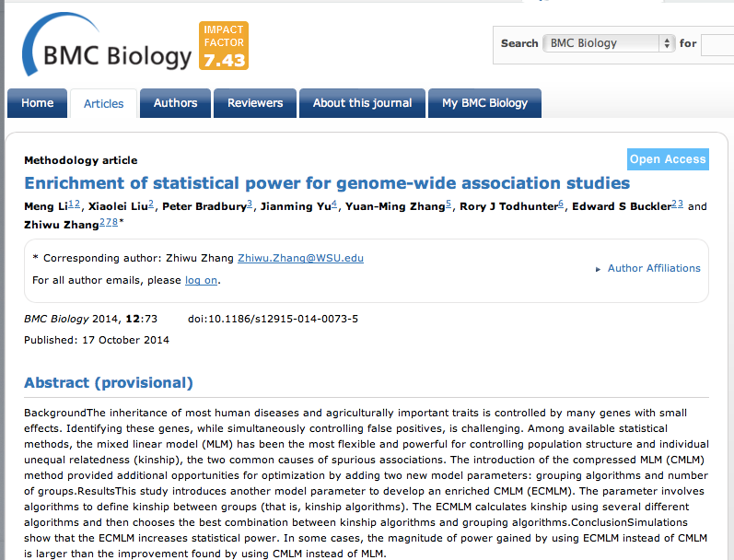Open the About this journal tab

[x=362, y=103]
